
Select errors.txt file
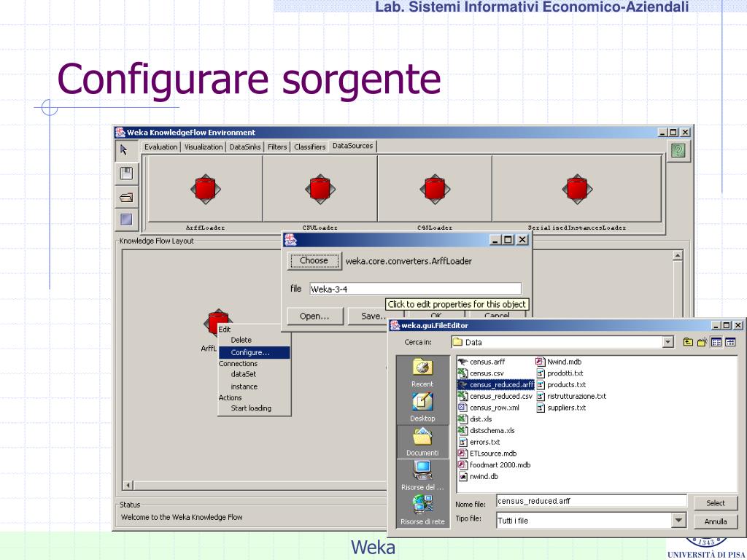coord(479,442)
